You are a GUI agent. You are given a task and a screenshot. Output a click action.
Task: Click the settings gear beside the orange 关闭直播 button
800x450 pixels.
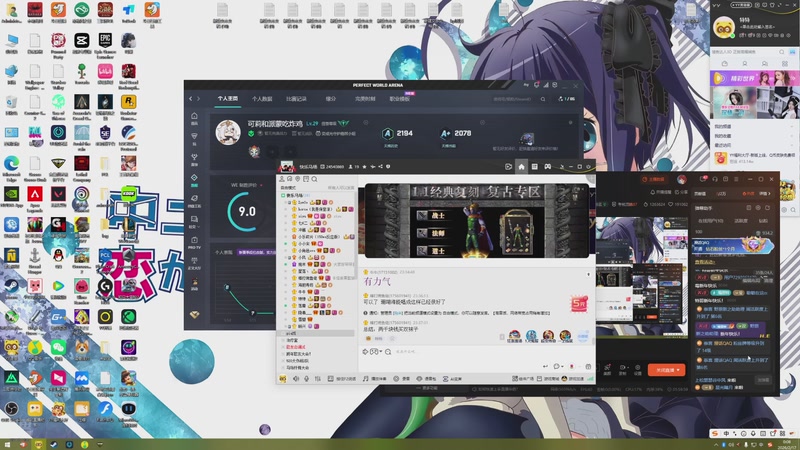click(637, 368)
